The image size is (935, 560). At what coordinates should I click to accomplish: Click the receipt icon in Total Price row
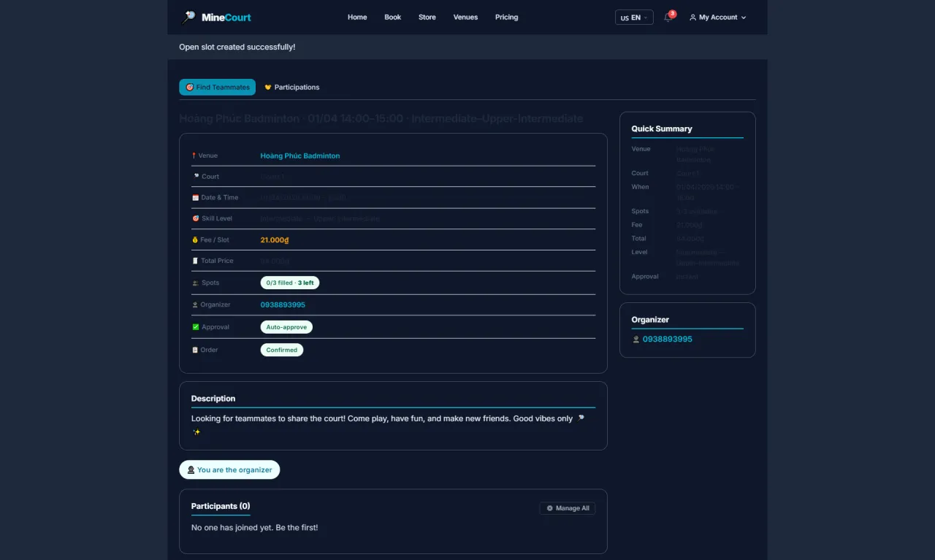(196, 261)
